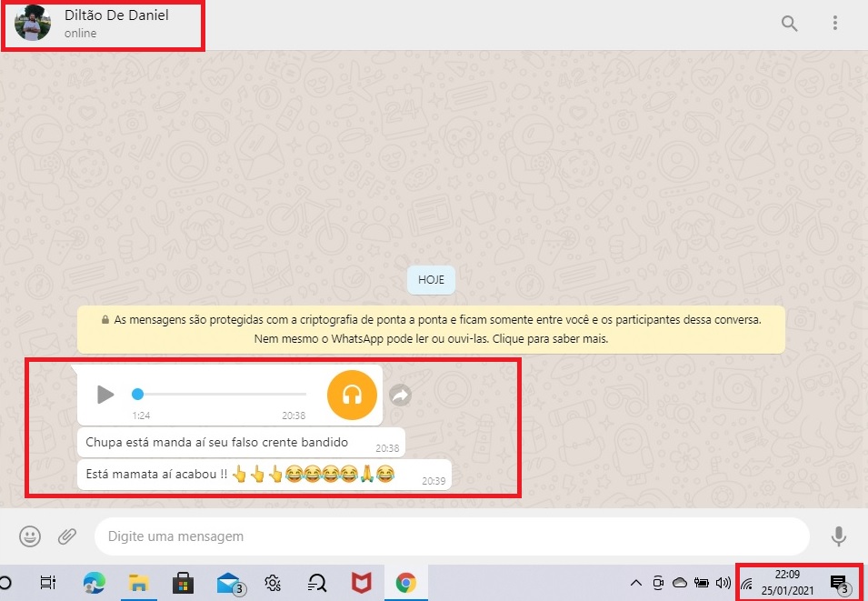868x601 pixels.
Task: Open McAfee from the taskbar
Action: [x=362, y=583]
